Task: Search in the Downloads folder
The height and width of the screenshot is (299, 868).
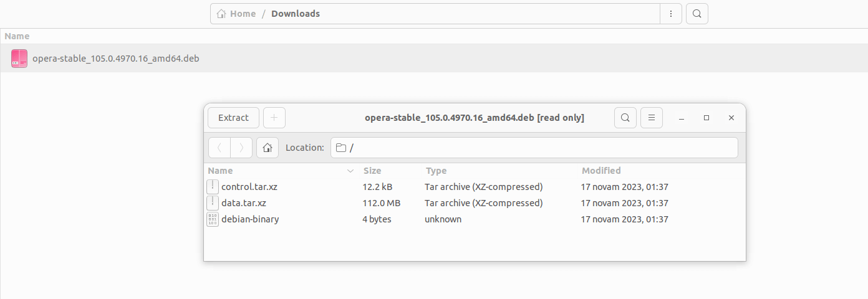Action: pos(697,14)
